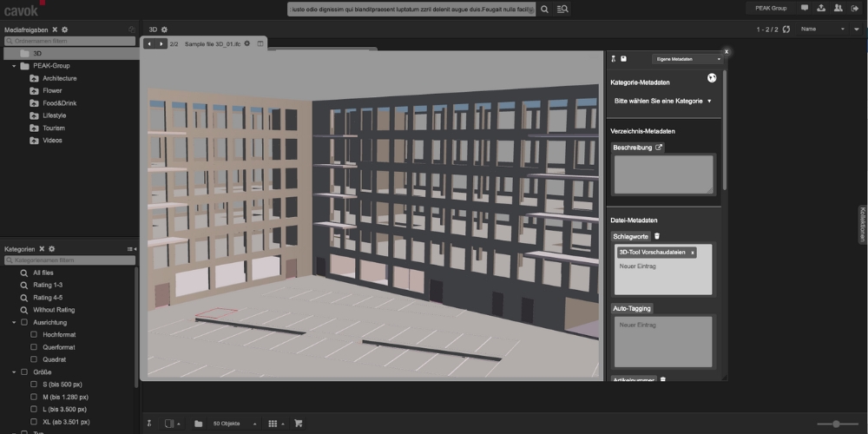
Task: Open the Flower folder
Action: tap(52, 91)
